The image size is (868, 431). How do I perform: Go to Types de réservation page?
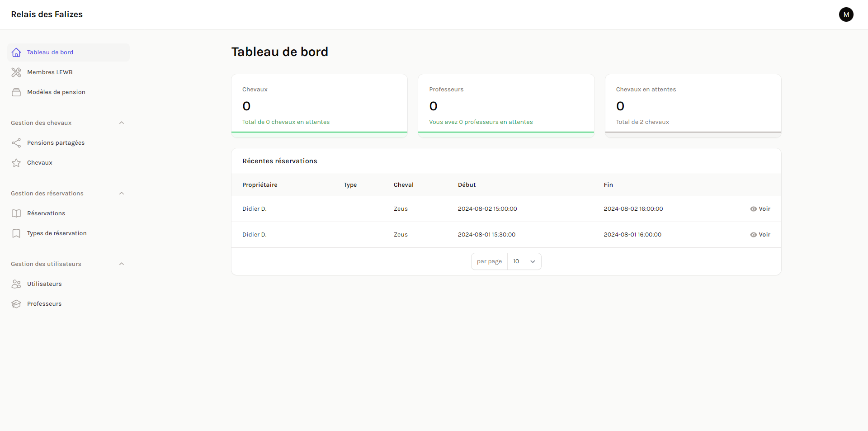pyautogui.click(x=57, y=233)
